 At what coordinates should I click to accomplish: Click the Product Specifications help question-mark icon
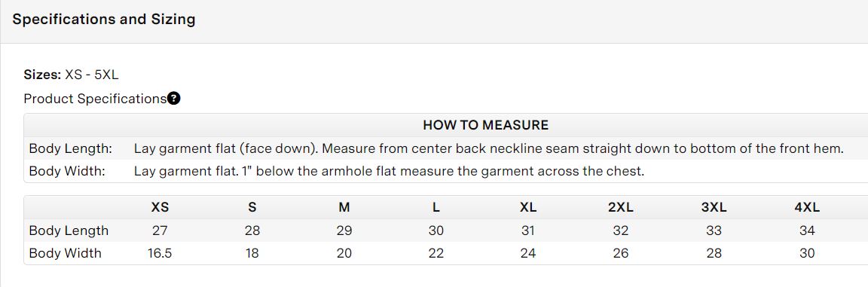tap(174, 99)
